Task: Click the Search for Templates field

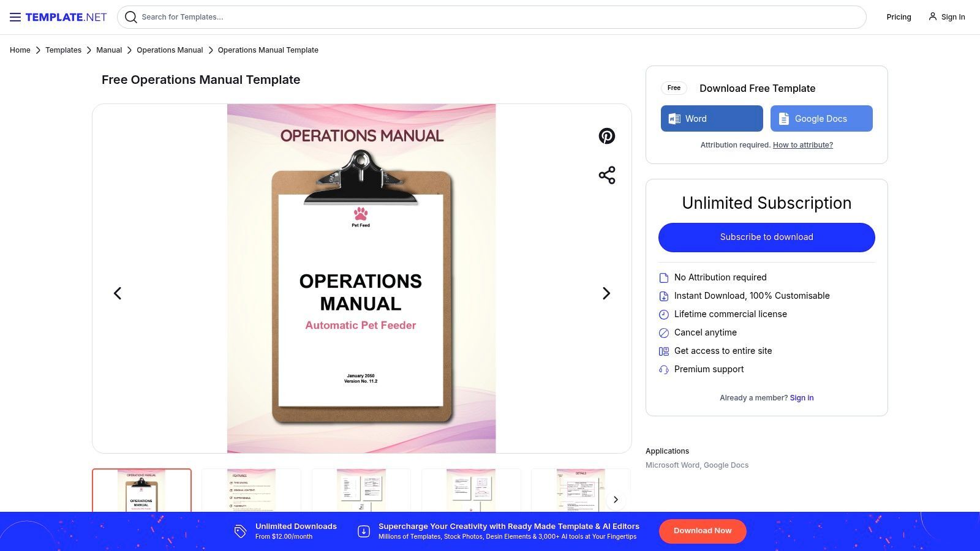Action: pos(429,17)
